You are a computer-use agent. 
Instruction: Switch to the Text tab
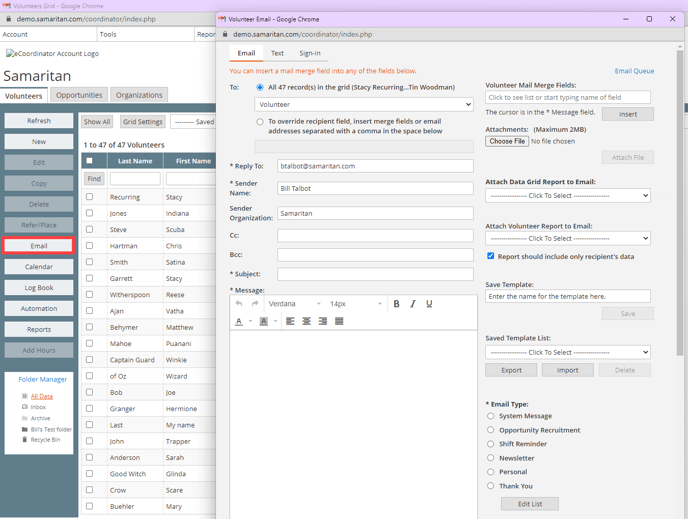pos(277,53)
